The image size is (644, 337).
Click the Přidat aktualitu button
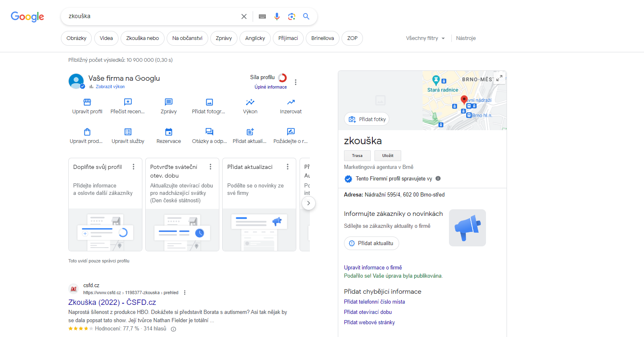point(371,243)
